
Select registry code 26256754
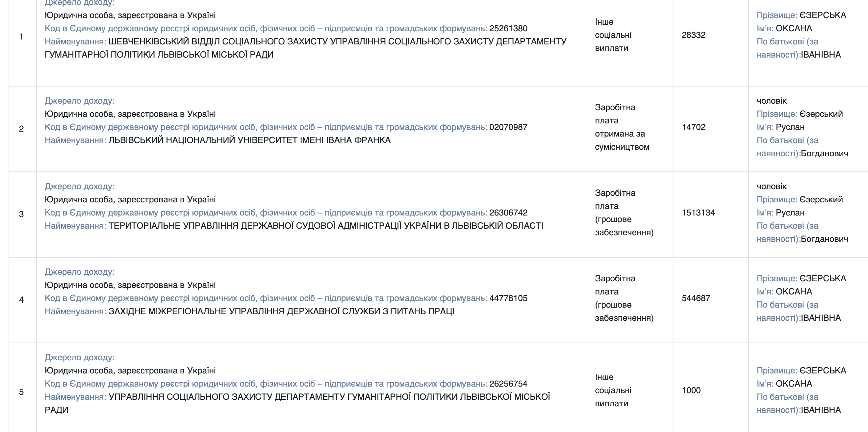(508, 384)
